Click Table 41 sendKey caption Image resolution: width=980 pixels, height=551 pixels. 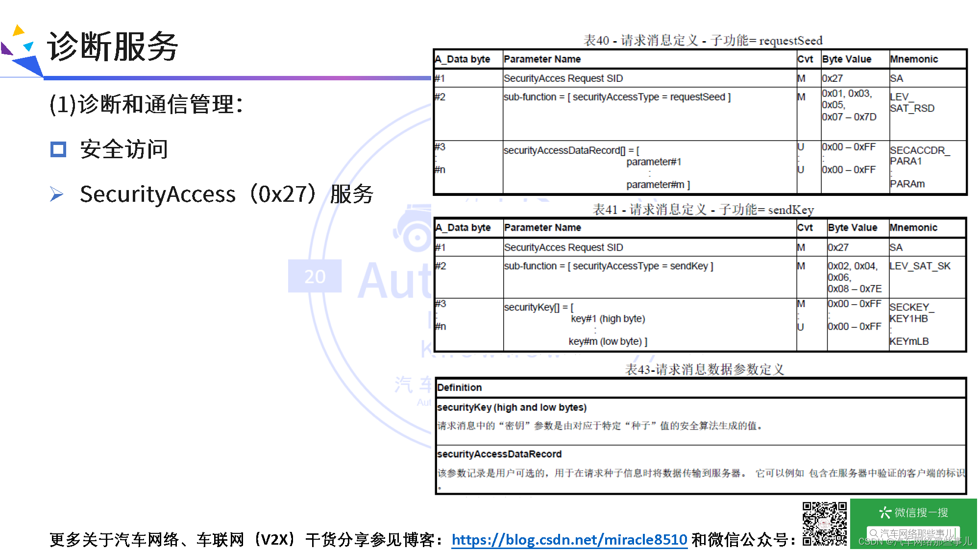pos(703,210)
